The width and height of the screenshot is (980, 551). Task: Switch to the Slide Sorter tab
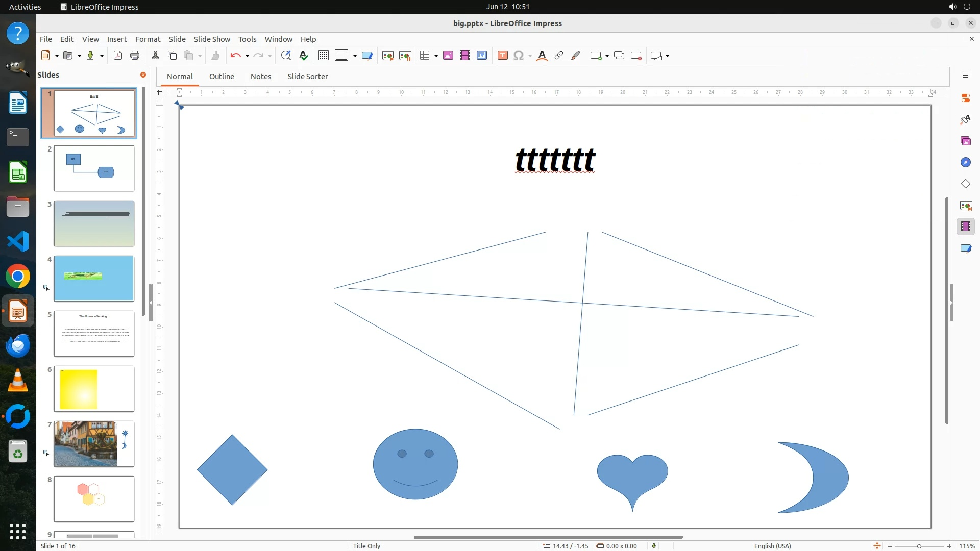point(307,77)
